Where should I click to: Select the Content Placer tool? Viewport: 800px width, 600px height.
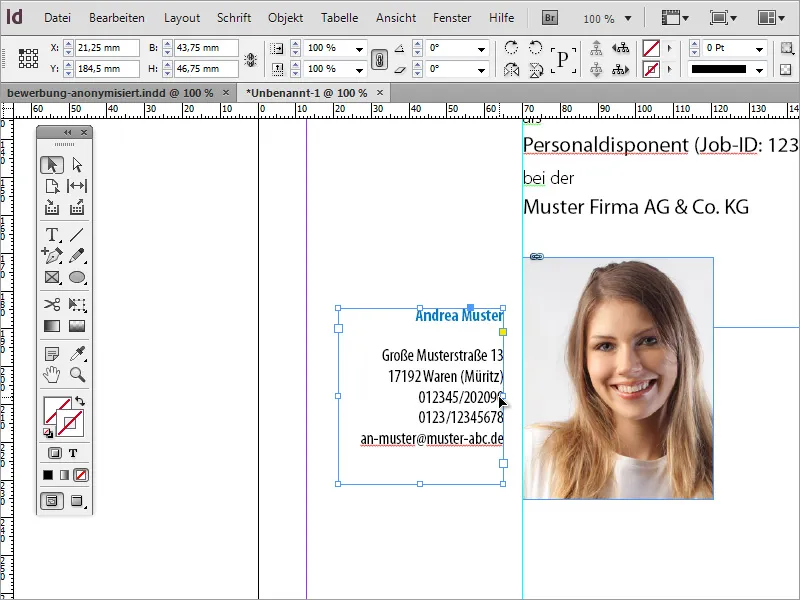(x=77, y=207)
